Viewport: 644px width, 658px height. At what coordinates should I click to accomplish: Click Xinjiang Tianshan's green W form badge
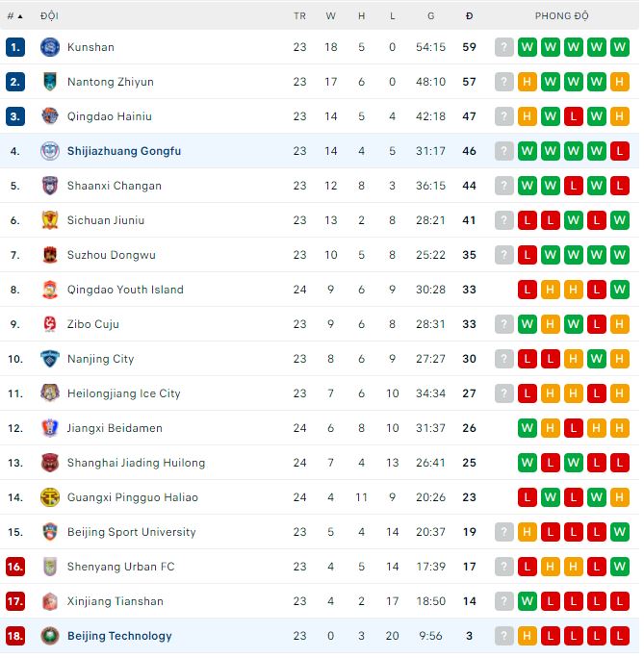528,601
